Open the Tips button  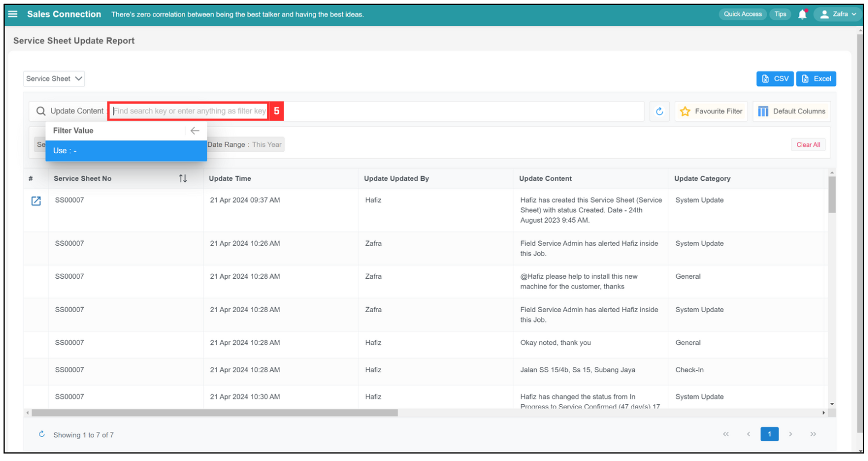tap(780, 14)
